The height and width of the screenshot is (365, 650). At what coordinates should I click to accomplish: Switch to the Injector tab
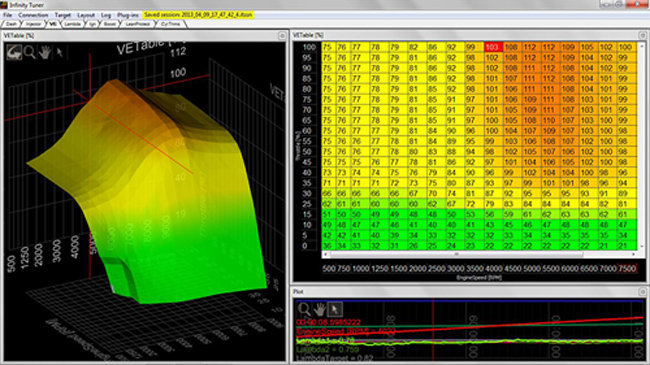[33, 24]
